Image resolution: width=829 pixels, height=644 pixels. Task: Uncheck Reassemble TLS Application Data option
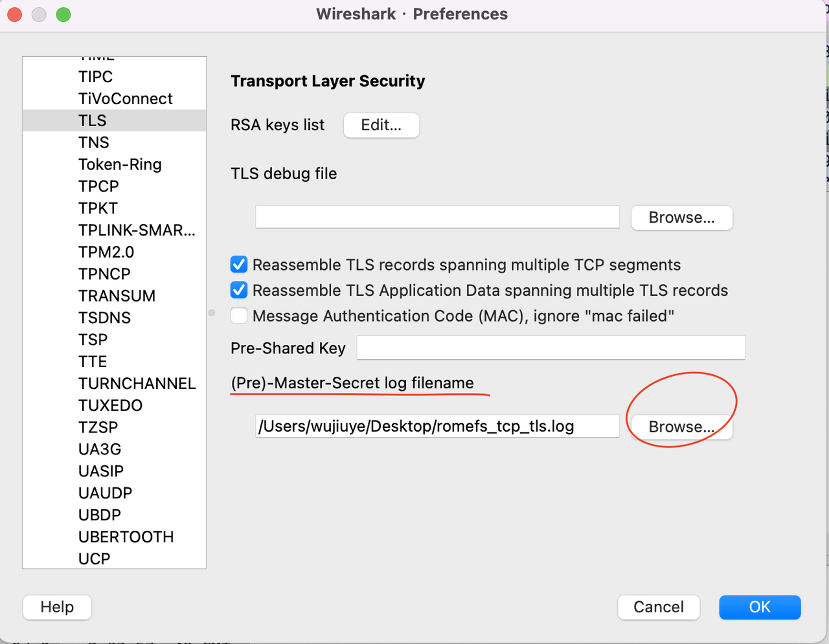click(x=239, y=290)
